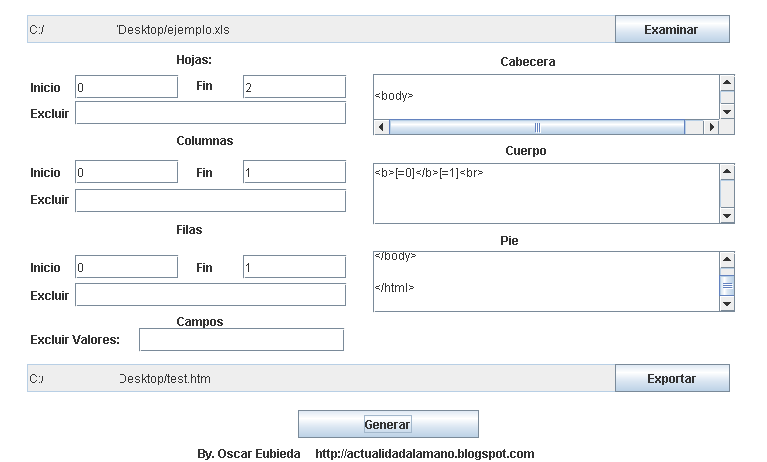Click the Examinar browse button

click(x=672, y=29)
